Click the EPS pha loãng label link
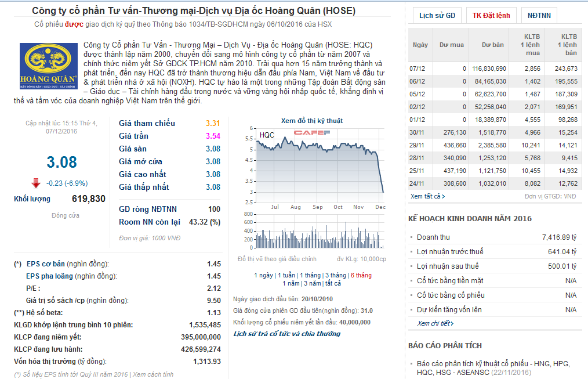This screenshot has height=379, width=588. (x=49, y=276)
